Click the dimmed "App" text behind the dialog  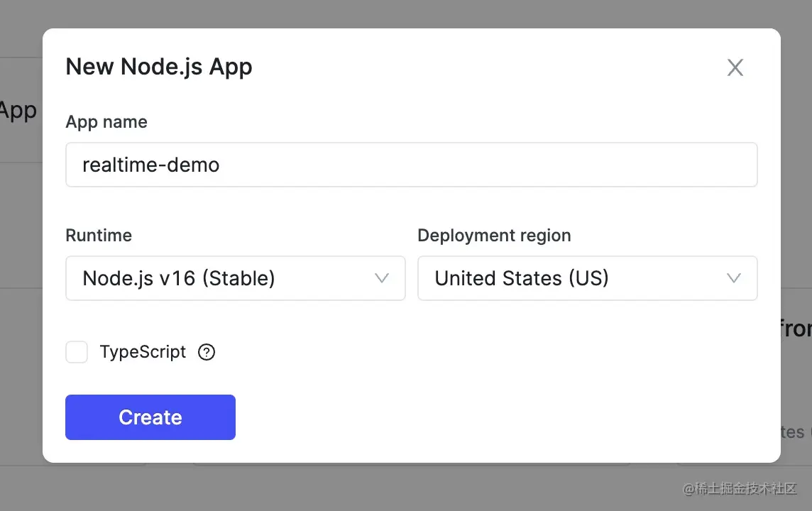click(x=18, y=111)
